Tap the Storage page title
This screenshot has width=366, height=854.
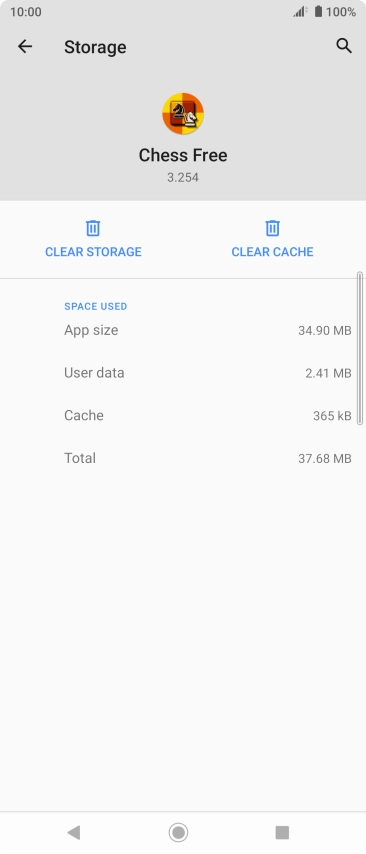point(95,47)
